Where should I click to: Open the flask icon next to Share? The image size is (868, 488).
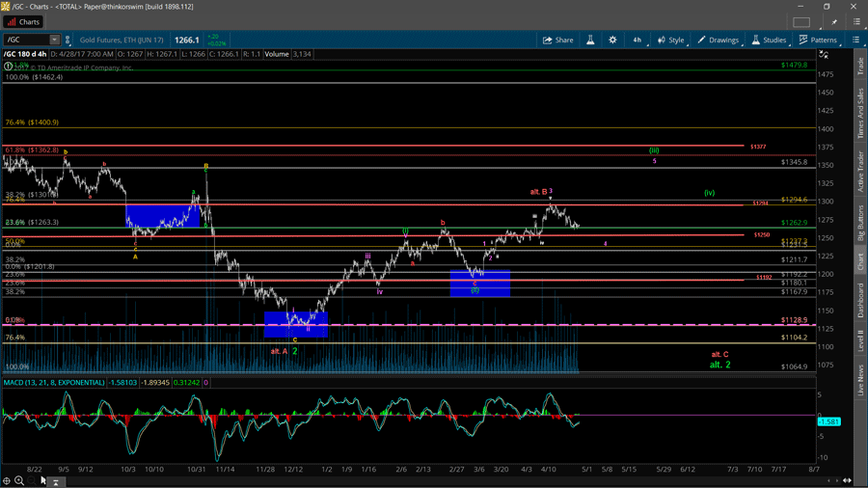point(590,41)
